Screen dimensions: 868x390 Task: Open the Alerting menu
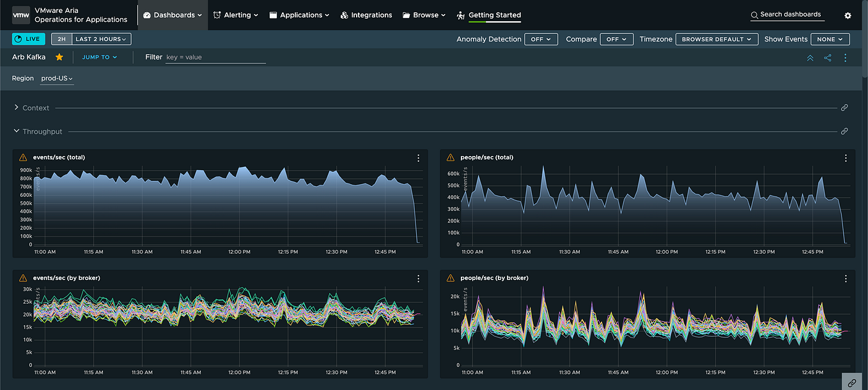[x=235, y=15]
